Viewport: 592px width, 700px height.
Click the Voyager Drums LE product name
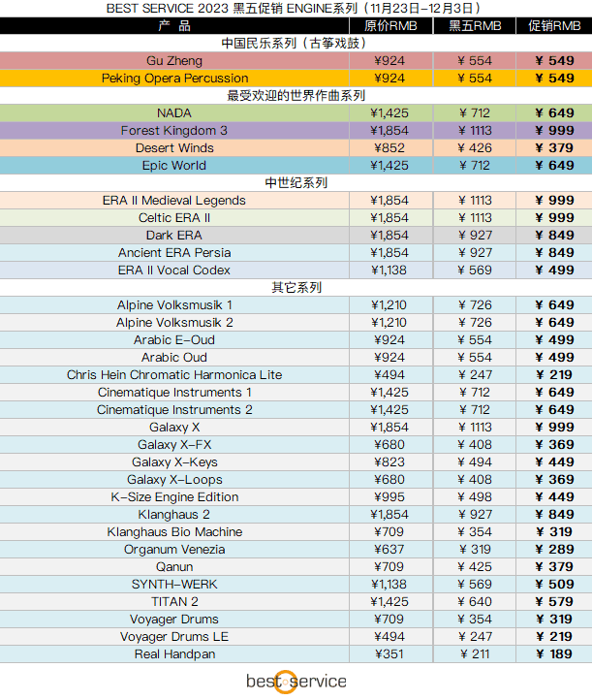pyautogui.click(x=174, y=637)
